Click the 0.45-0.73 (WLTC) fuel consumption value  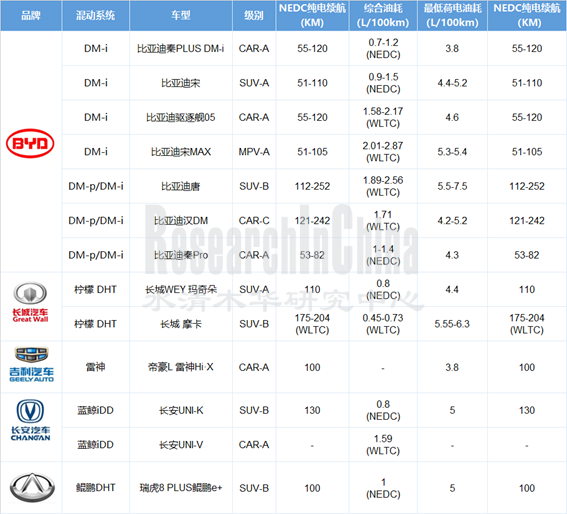click(x=383, y=324)
